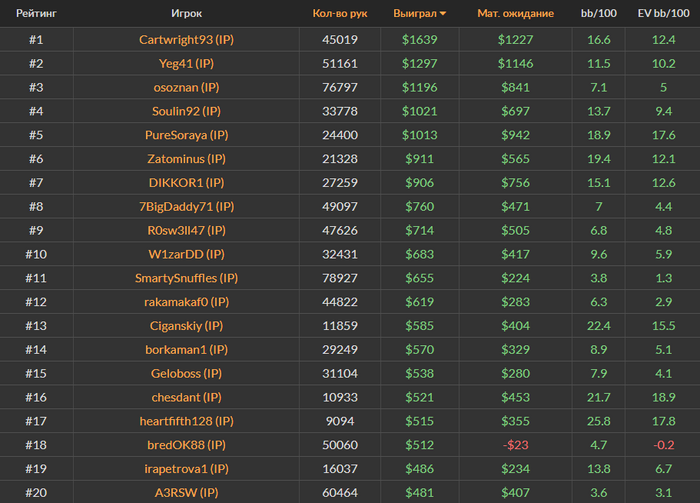Select hand count 76797
Screen dimensions: 700x503
(x=340, y=87)
